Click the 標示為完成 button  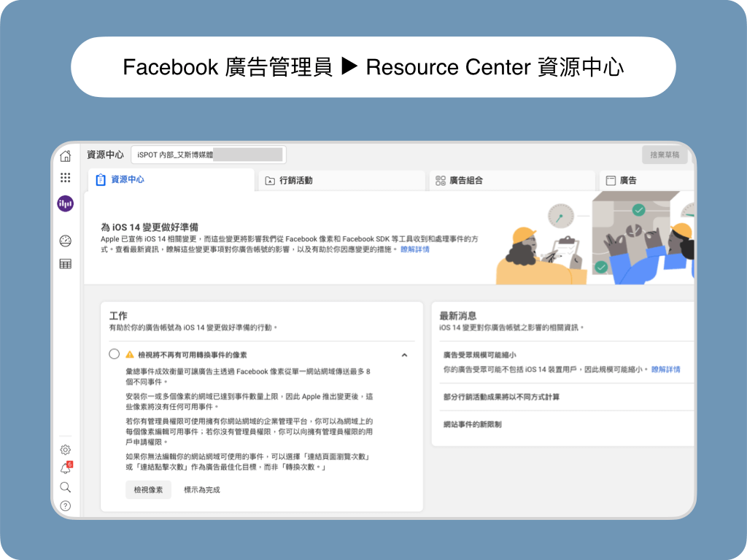(202, 489)
